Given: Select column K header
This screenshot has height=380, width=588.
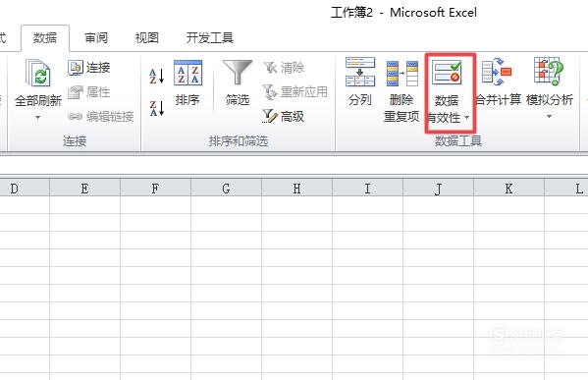Looking at the screenshot, I should pos(508,189).
